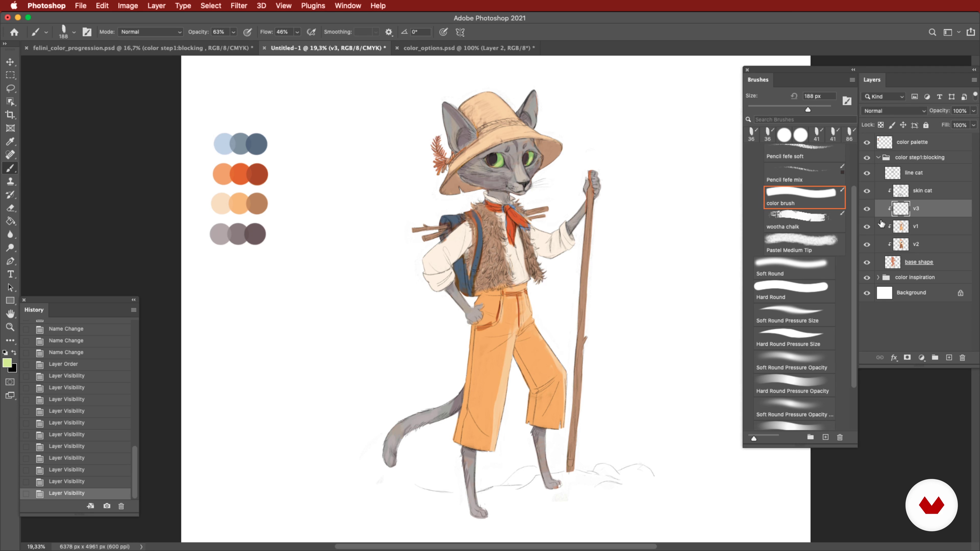Select the Crop tool
The width and height of the screenshot is (980, 551).
click(10, 115)
